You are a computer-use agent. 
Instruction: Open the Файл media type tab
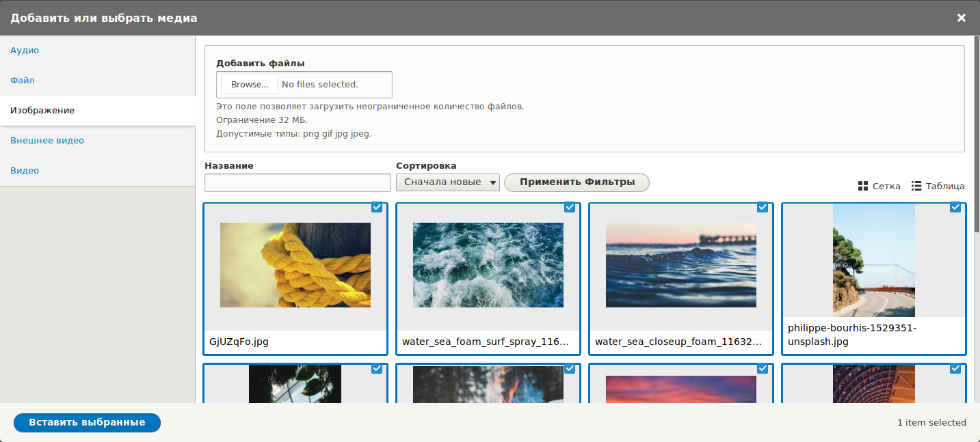click(x=98, y=81)
